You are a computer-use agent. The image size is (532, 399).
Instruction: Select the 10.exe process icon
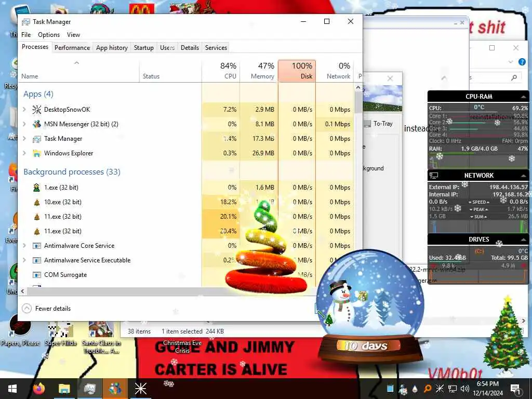37,202
